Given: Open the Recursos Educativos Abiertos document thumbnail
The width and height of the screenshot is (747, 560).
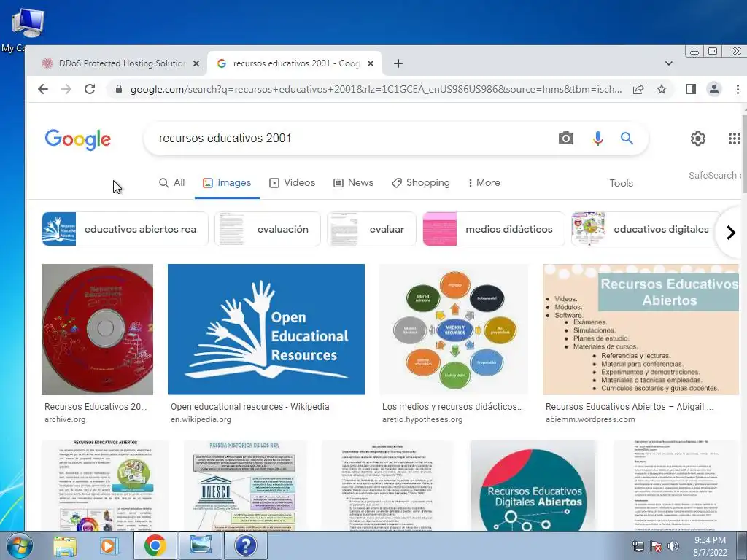Looking at the screenshot, I should [105, 486].
